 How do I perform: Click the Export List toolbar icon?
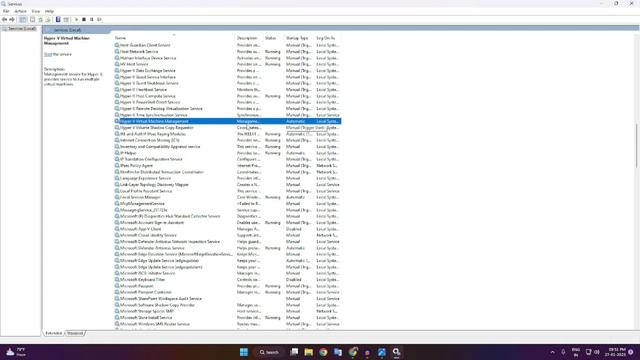48,20
